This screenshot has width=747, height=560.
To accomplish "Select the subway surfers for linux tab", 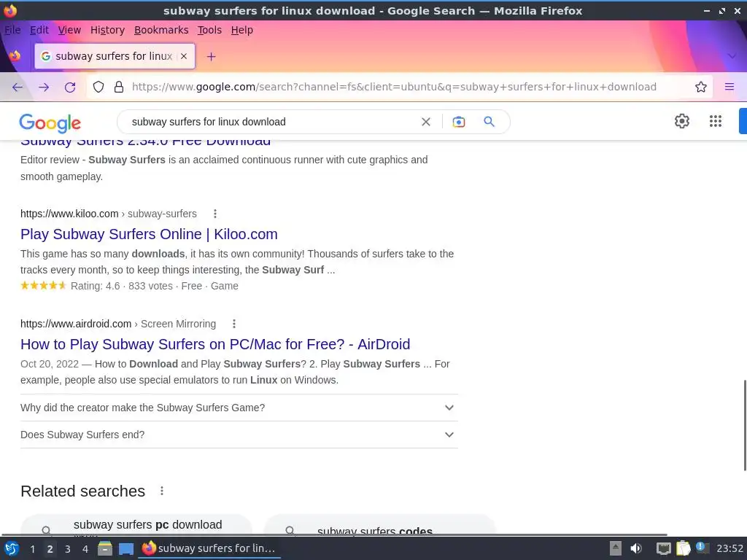I will tap(115, 56).
